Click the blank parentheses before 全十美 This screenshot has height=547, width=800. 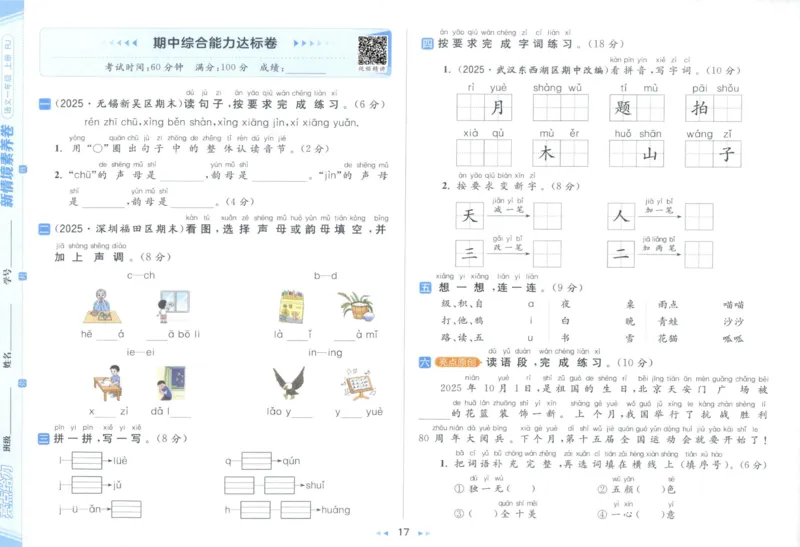483,514
